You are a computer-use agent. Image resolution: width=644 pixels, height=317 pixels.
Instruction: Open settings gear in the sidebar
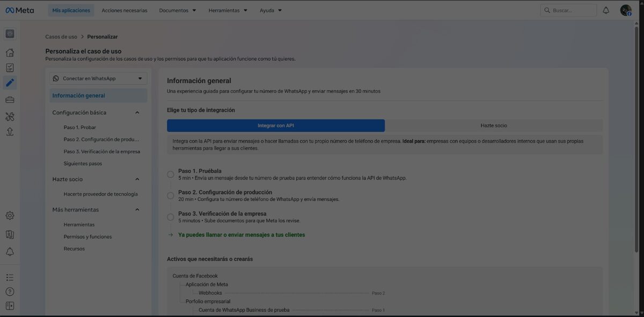tap(10, 215)
